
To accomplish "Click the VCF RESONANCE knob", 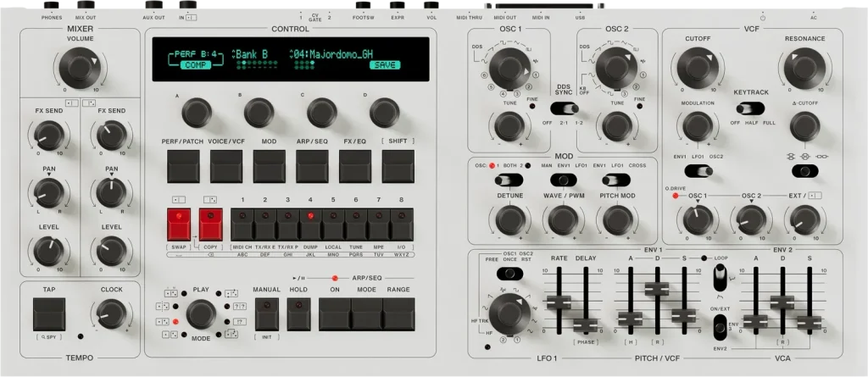I will pyautogui.click(x=804, y=68).
